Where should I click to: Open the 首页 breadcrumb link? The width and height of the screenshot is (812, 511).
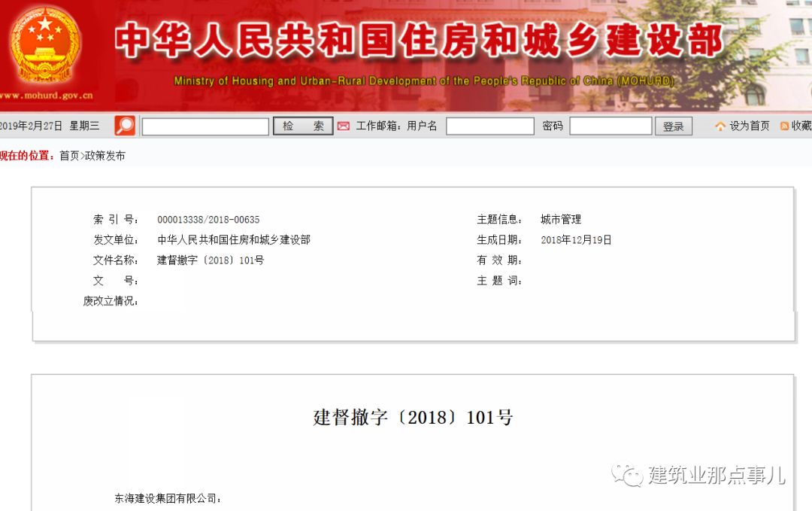point(69,156)
